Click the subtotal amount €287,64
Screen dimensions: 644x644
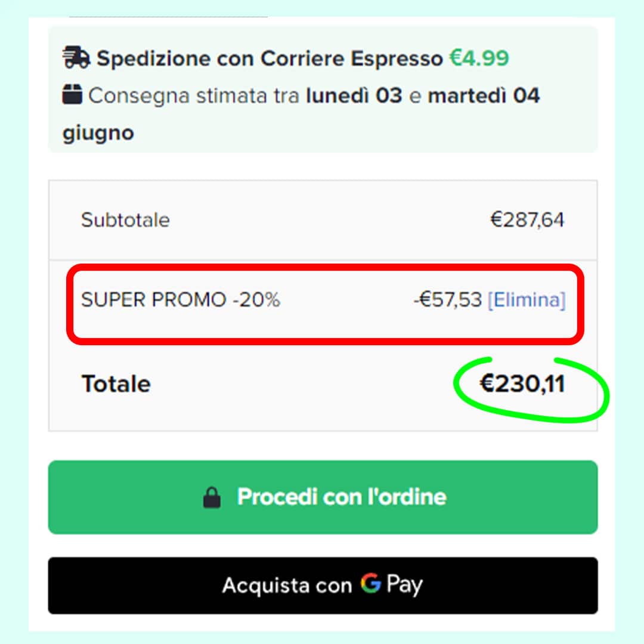pos(527,220)
